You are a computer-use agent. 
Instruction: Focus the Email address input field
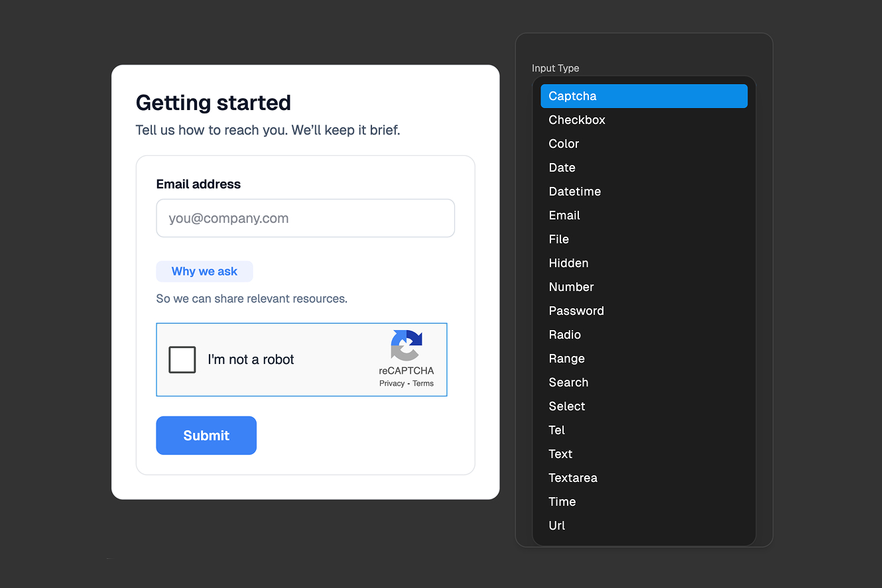click(306, 218)
